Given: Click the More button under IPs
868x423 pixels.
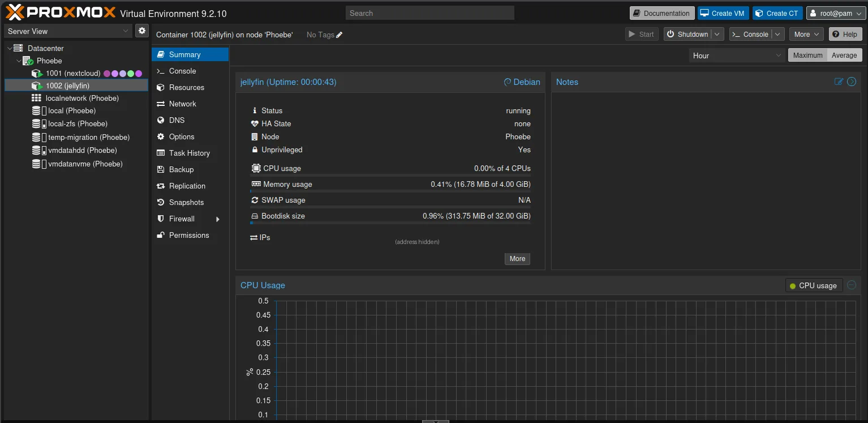Looking at the screenshot, I should click(x=517, y=259).
